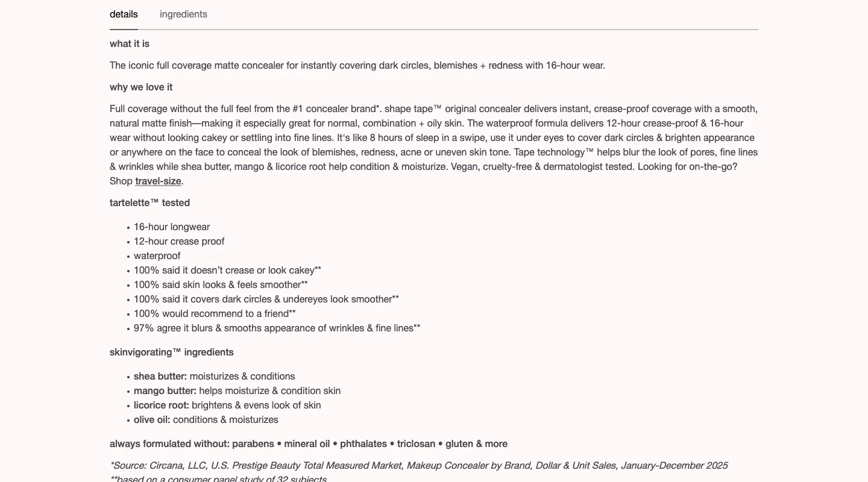Screen dimensions: 868x482
Task: Click the Circana source footnote
Action: (x=418, y=466)
